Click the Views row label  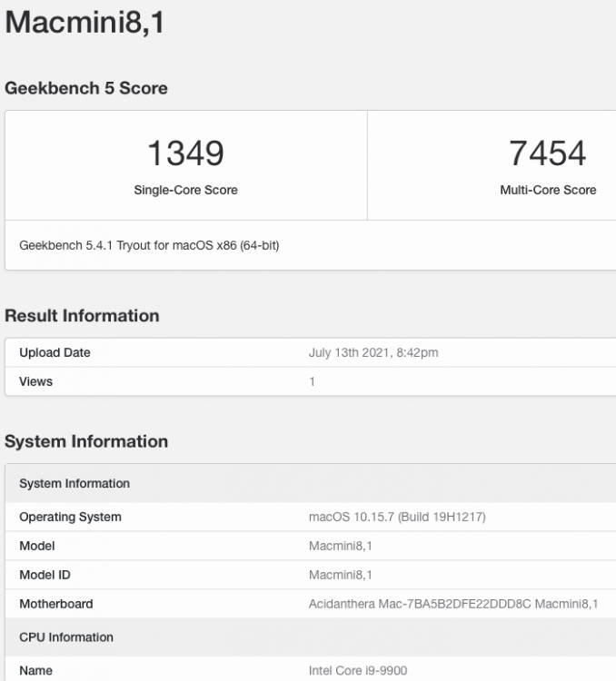point(35,381)
